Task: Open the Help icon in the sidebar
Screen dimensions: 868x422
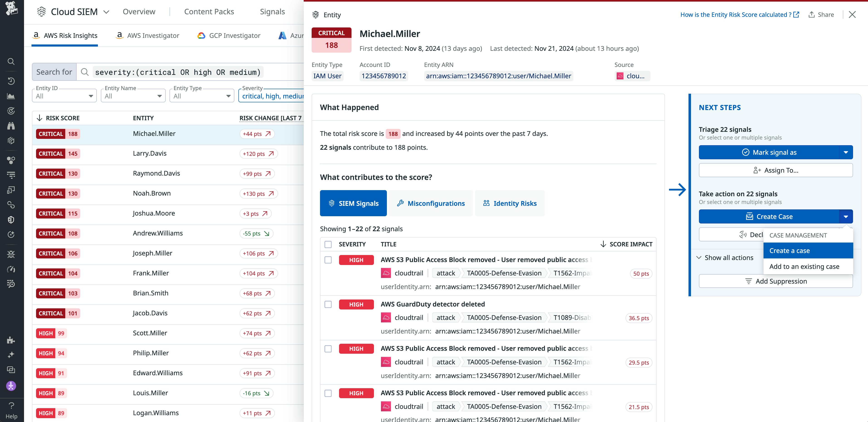Action: click(x=11, y=410)
